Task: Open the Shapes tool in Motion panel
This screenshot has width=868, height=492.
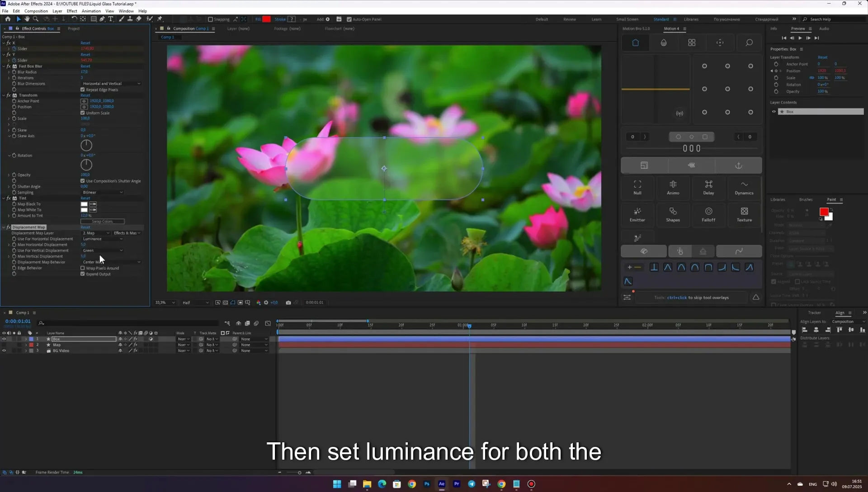Action: point(673,214)
